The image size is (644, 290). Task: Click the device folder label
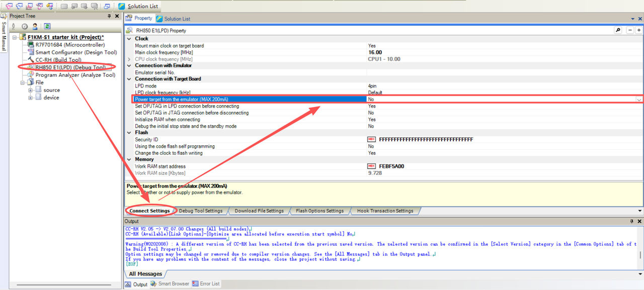(x=51, y=98)
